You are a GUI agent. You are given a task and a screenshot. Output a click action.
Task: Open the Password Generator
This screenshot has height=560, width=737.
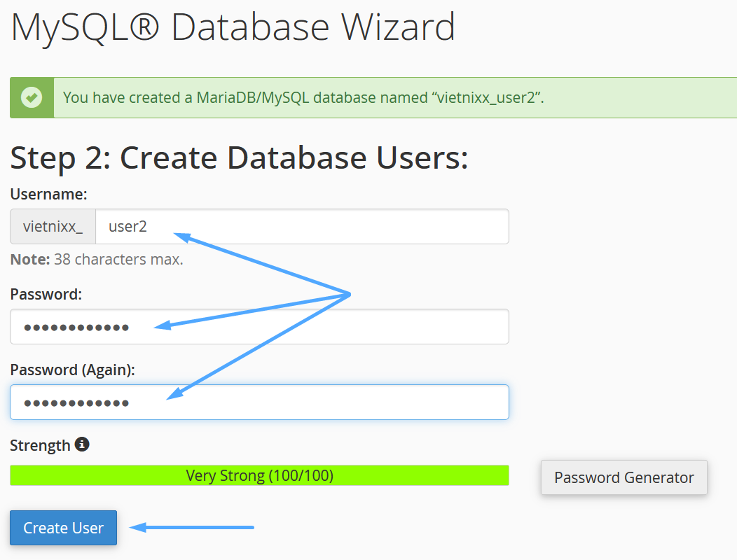624,477
